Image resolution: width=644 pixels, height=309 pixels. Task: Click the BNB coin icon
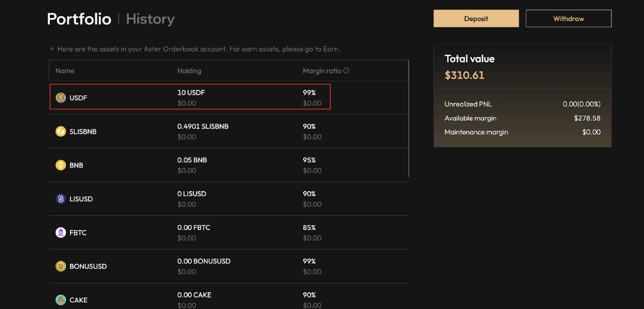[61, 165]
